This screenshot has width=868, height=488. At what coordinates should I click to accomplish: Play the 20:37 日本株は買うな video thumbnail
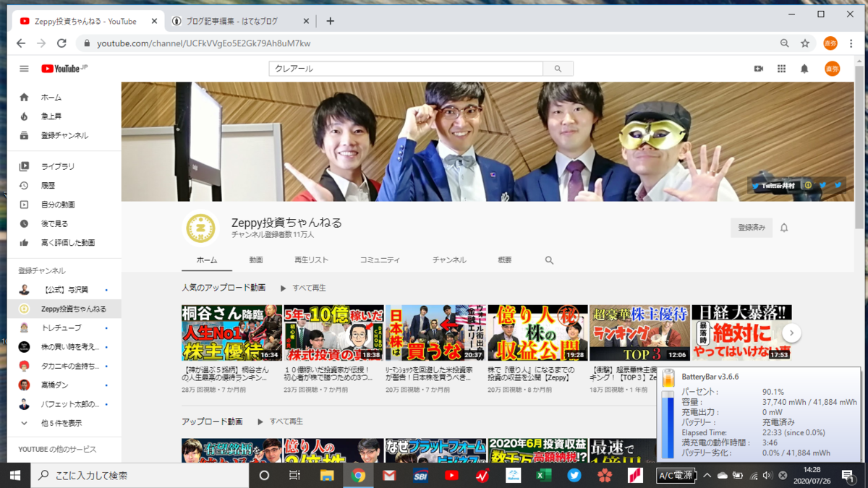pos(435,333)
